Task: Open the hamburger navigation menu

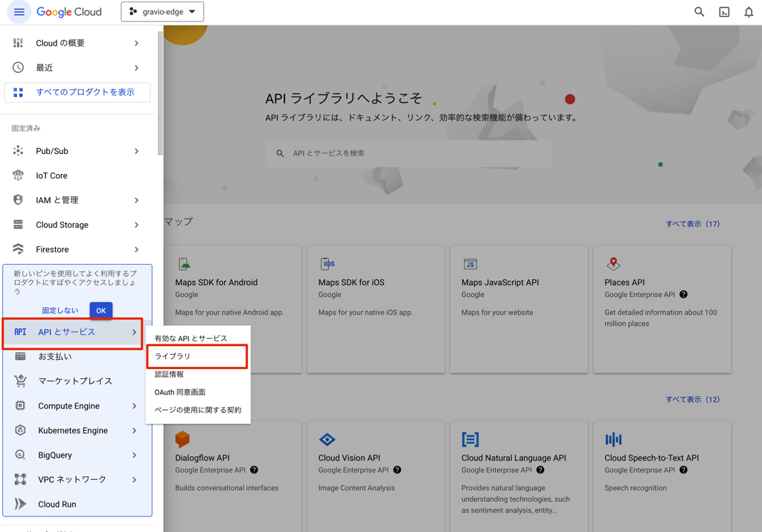Action: 19,12
